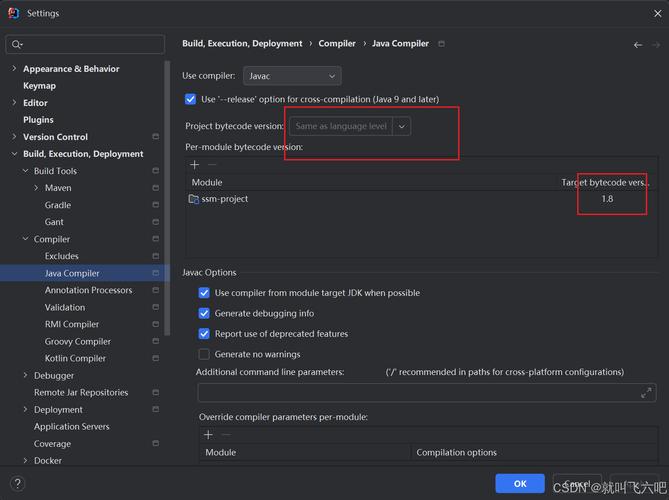The height and width of the screenshot is (500, 669).
Task: Expand the Docker node
Action: [x=25, y=461]
